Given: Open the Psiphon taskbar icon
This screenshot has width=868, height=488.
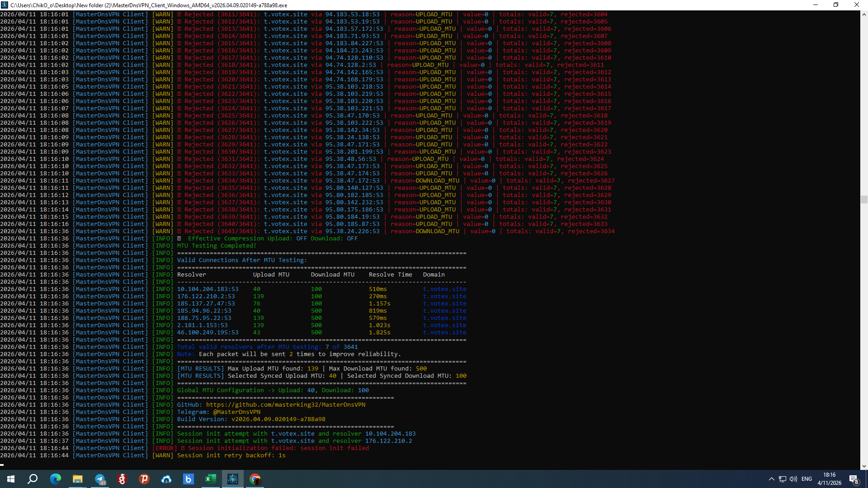Looking at the screenshot, I should coord(144,479).
